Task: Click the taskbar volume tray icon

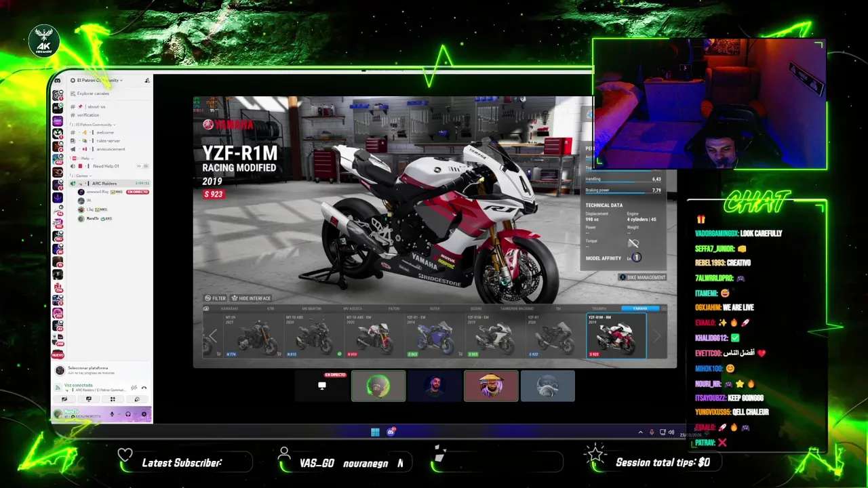Action: point(671,432)
